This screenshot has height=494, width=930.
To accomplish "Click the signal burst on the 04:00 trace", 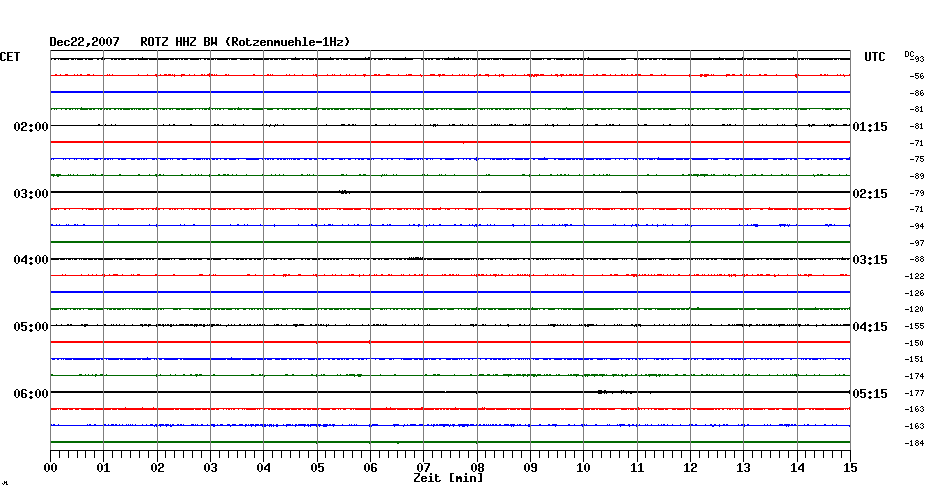I will 415,259.
